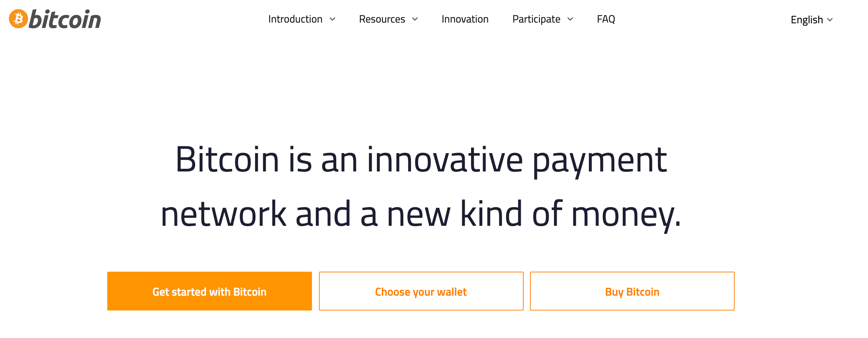This screenshot has width=868, height=338.
Task: Click the small arrow next to English
Action: pyautogui.click(x=830, y=20)
